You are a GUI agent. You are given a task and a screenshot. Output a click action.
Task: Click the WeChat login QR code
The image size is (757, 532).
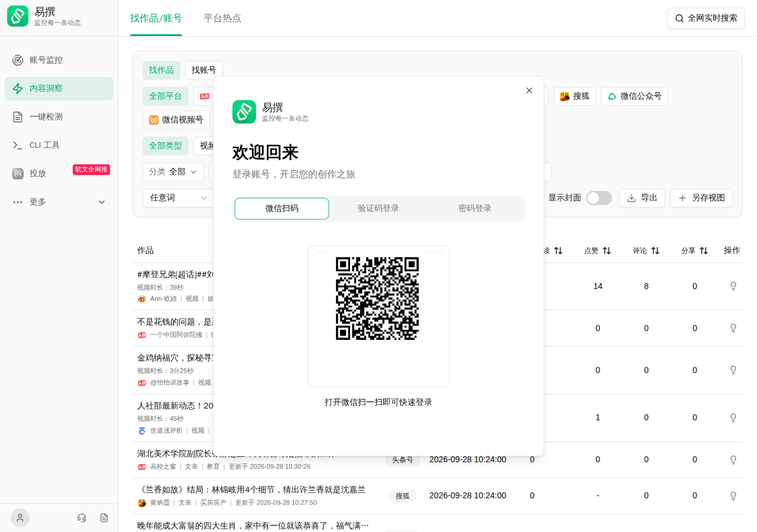(x=377, y=299)
